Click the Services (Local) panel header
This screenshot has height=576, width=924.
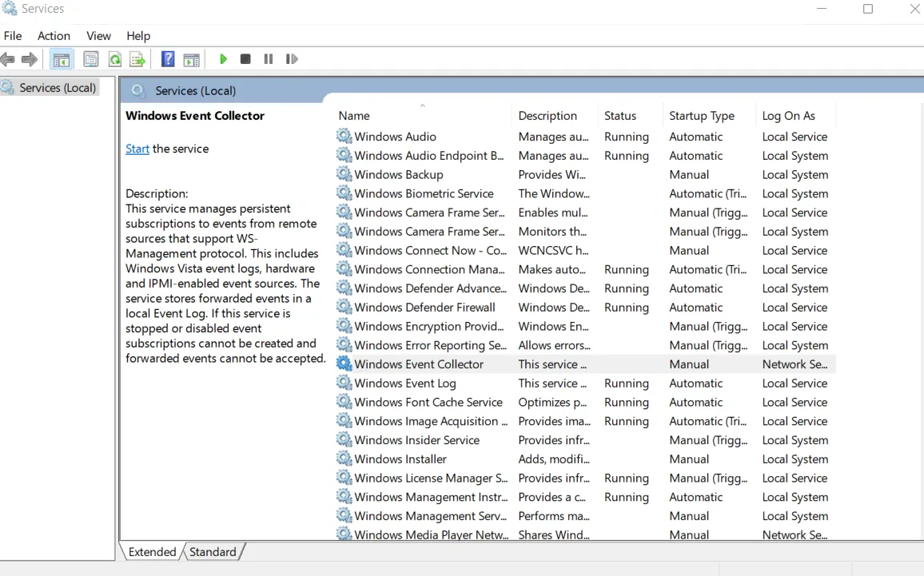click(195, 91)
